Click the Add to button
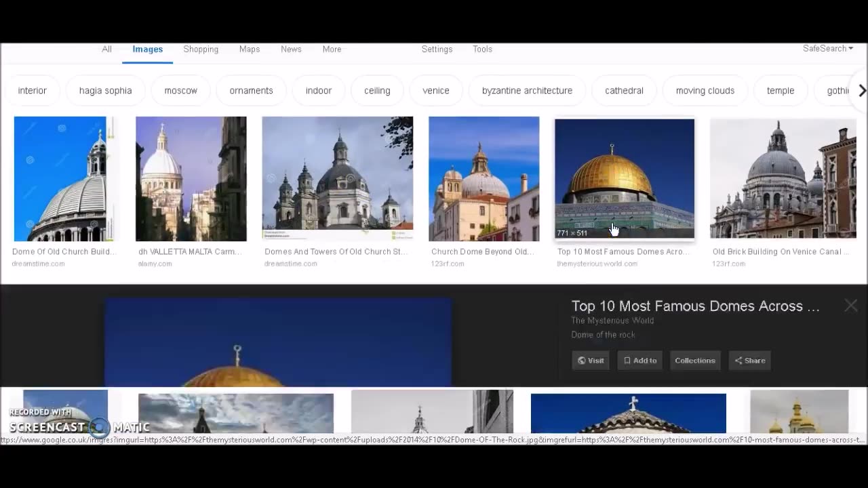The height and width of the screenshot is (488, 868). [640, 361]
